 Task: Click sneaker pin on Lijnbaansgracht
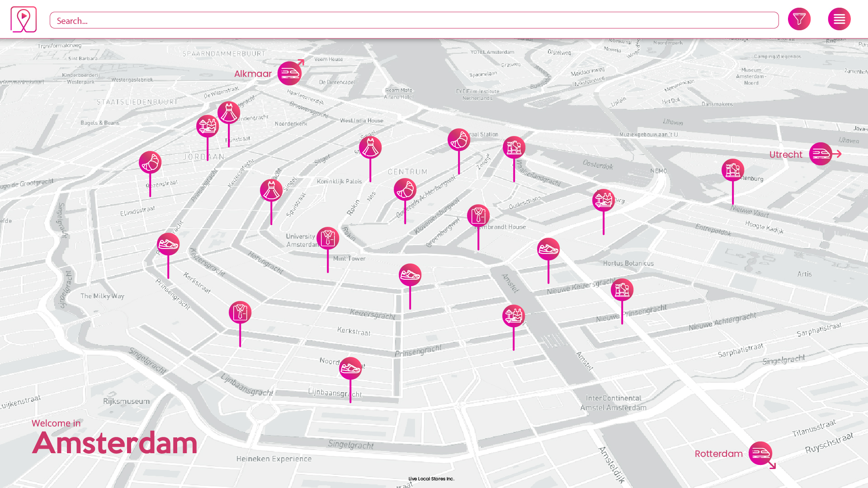[x=350, y=368]
